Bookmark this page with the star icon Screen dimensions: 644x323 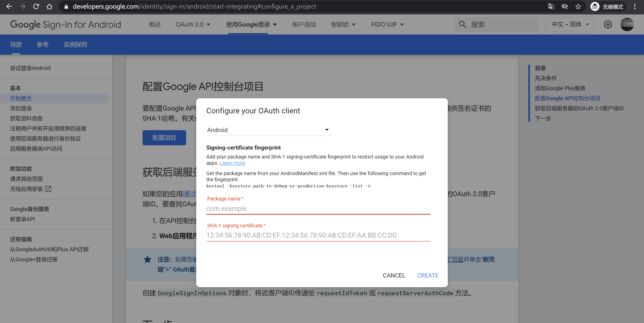coord(578,7)
